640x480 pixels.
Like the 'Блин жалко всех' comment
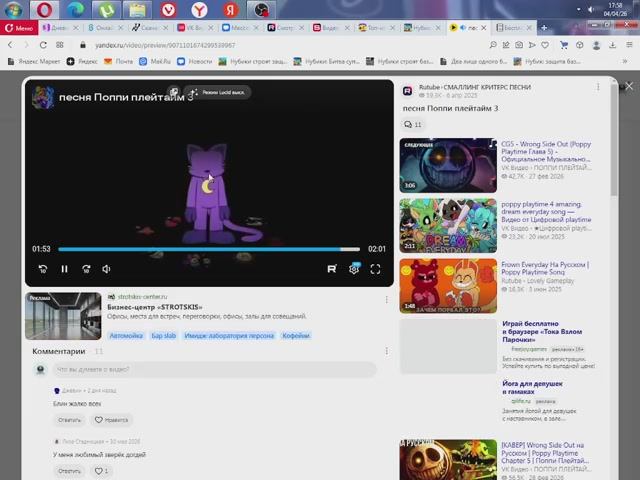[x=111, y=420]
